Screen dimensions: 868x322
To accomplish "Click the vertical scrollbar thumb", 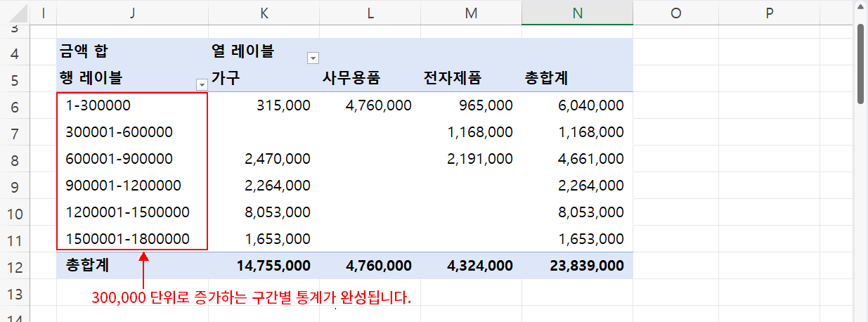I will 861,63.
